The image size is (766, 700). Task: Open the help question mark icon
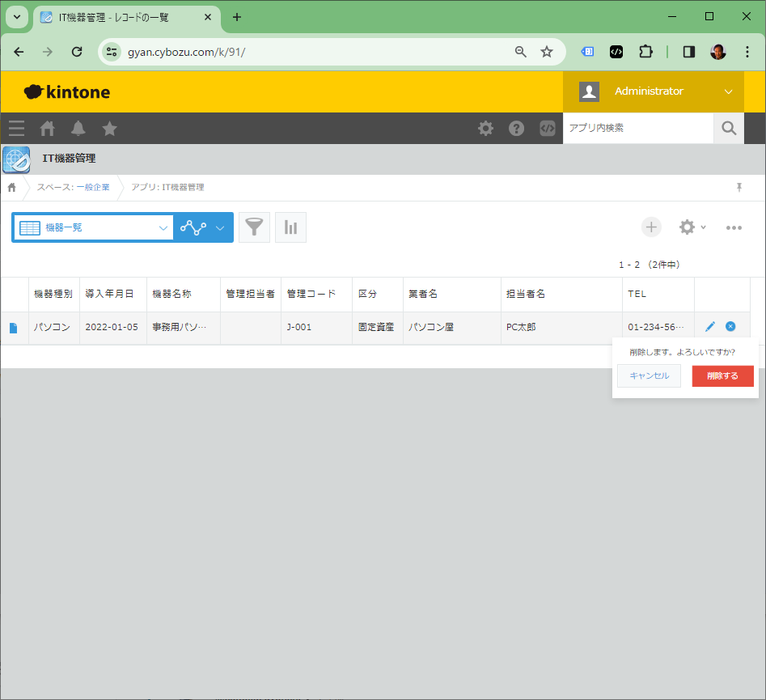pos(516,129)
